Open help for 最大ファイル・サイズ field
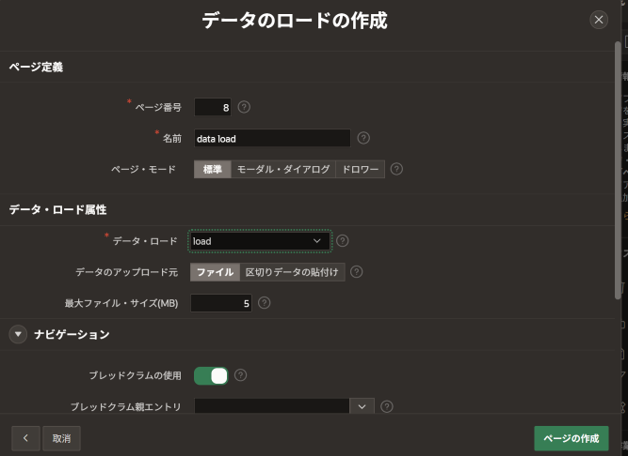The image size is (628, 456). 264,303
